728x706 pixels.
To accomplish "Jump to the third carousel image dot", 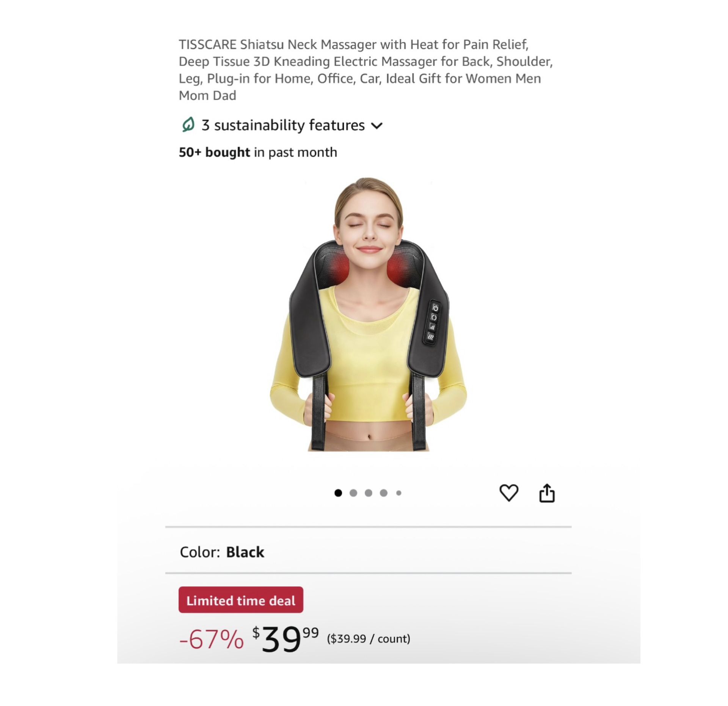I will click(369, 493).
